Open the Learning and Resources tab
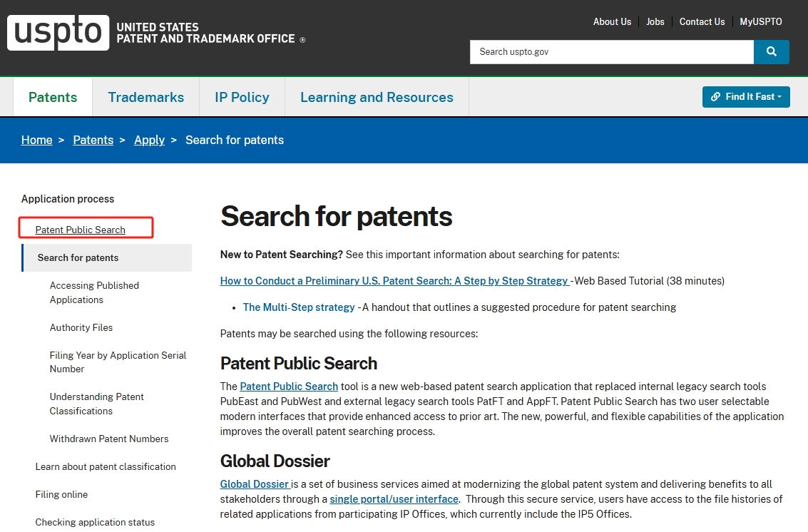 pos(377,98)
